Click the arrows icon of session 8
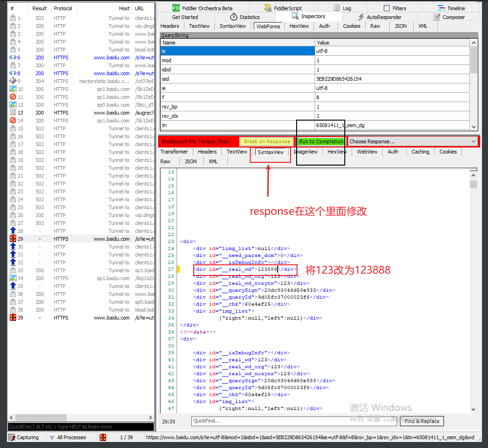488x448 pixels. click(13, 73)
